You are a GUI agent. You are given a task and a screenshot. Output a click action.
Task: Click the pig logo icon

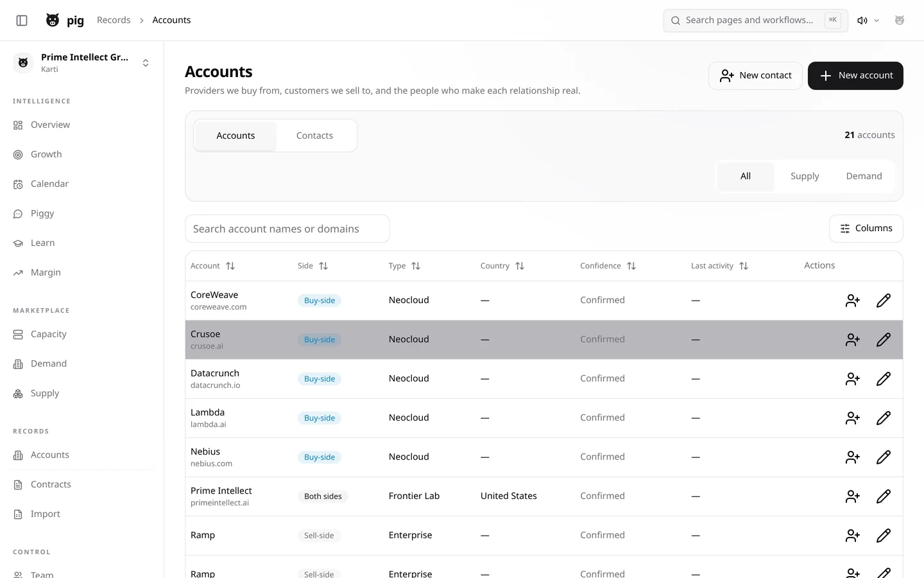(x=53, y=21)
